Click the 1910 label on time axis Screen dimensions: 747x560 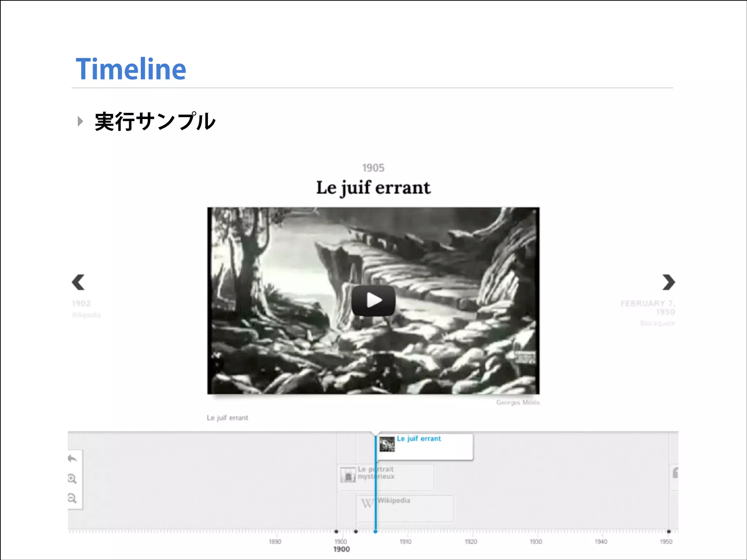(x=405, y=541)
